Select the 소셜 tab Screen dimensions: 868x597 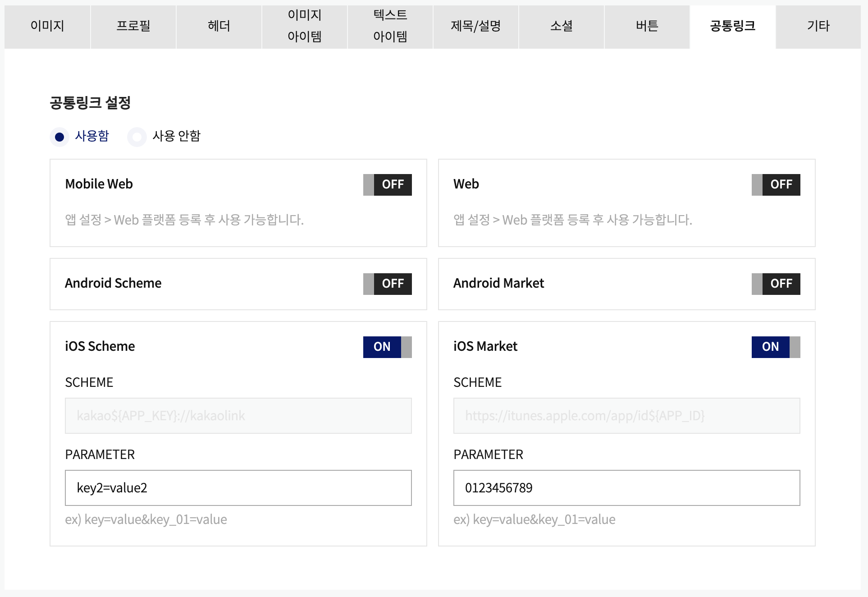561,26
